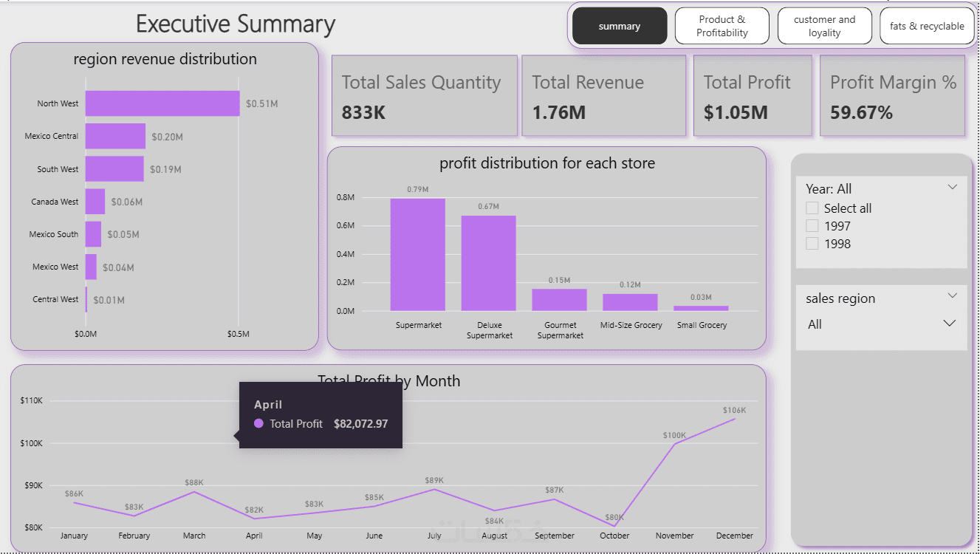This screenshot has width=980, height=554.
Task: Enable the 1998 year filter checkbox
Action: 812,244
